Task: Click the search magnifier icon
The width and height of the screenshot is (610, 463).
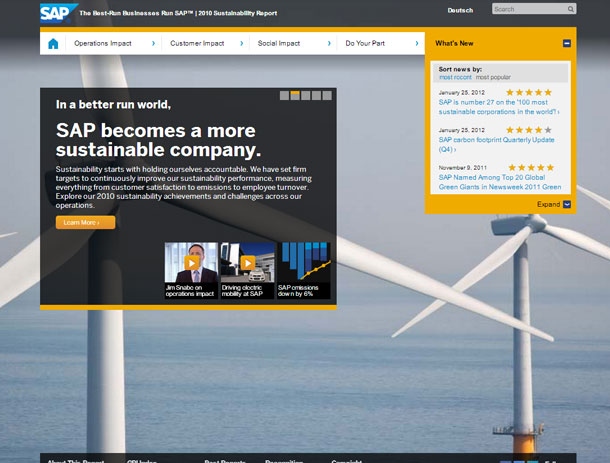Action: point(571,9)
